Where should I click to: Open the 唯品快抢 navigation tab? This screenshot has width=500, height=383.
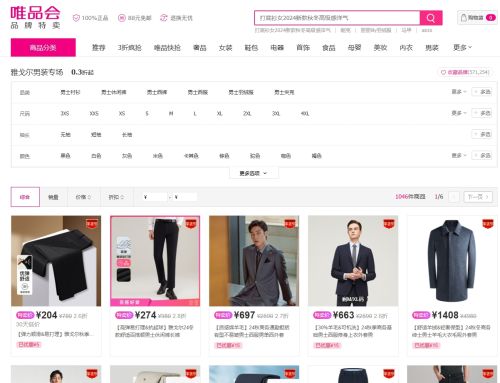coord(167,48)
